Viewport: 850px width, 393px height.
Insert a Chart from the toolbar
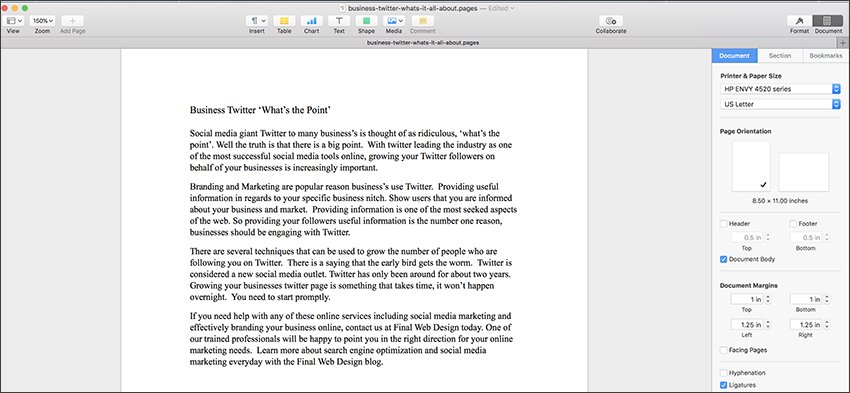pos(312,21)
